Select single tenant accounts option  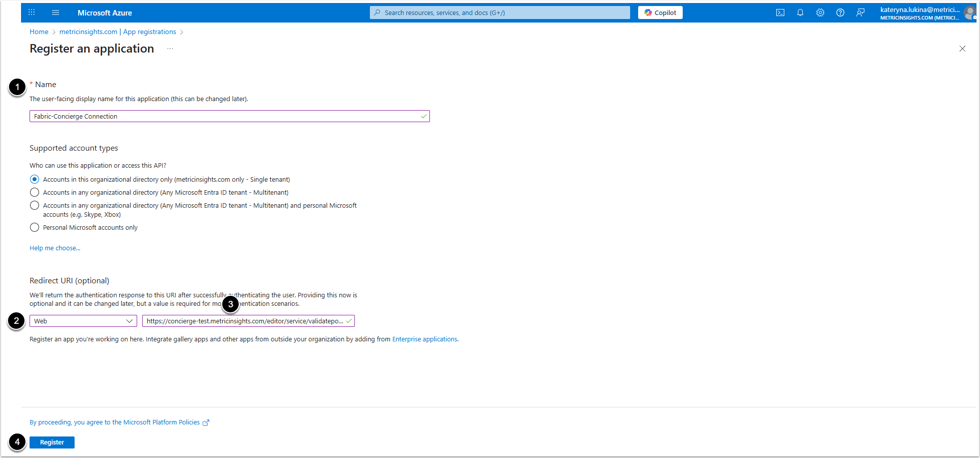tap(35, 179)
